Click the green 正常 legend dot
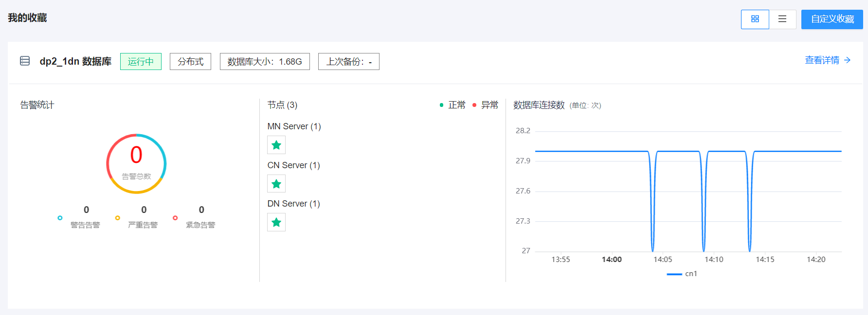This screenshot has height=315, width=868. (x=441, y=105)
